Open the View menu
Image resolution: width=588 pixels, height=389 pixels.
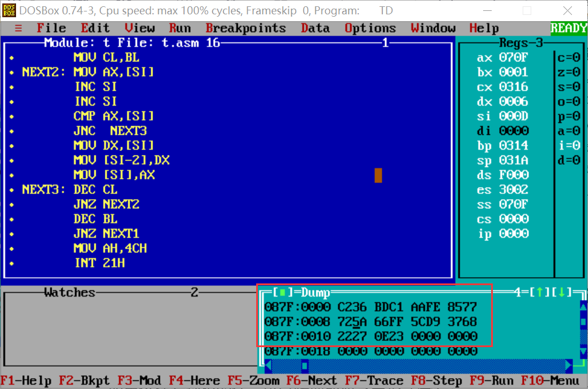click(x=139, y=28)
